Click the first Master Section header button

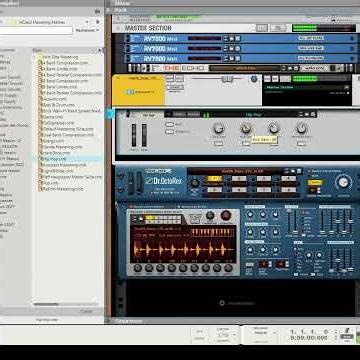tap(262, 28)
